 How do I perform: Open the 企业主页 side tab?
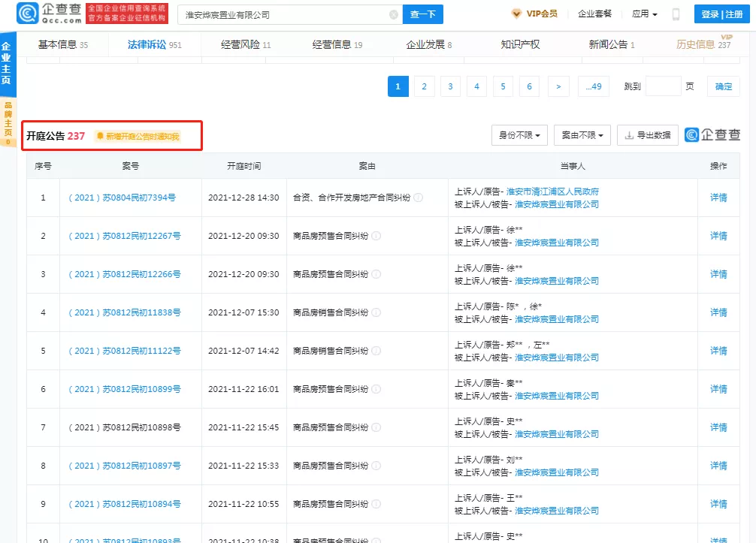click(7, 64)
